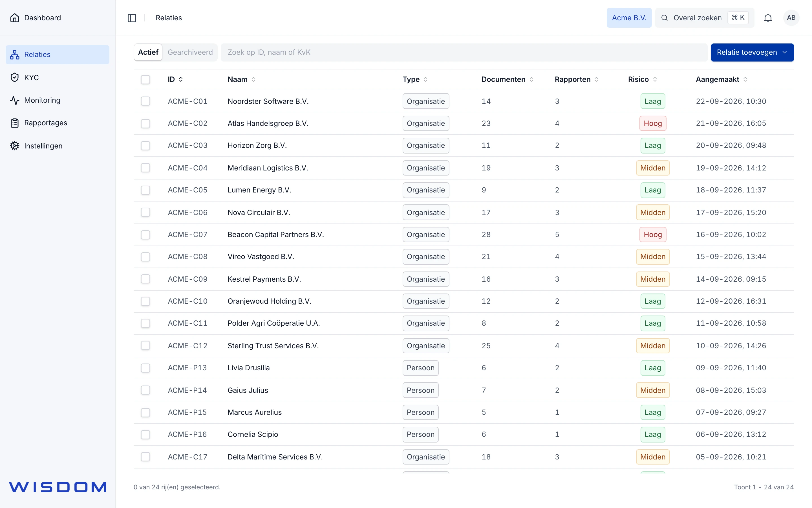Sort by Naam column arrows
Image resolution: width=812 pixels, height=508 pixels.
click(254, 79)
